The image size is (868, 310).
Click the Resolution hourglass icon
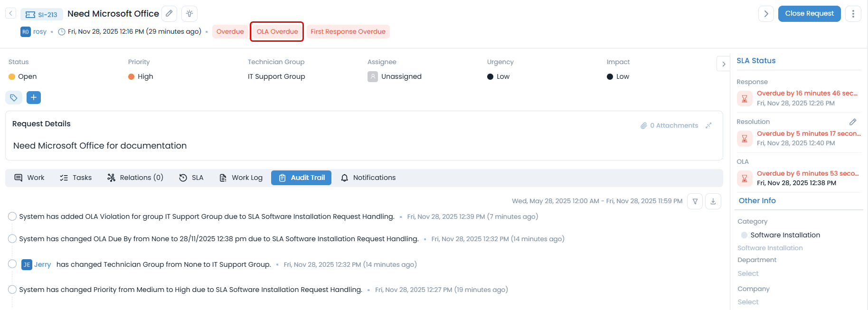(x=745, y=139)
